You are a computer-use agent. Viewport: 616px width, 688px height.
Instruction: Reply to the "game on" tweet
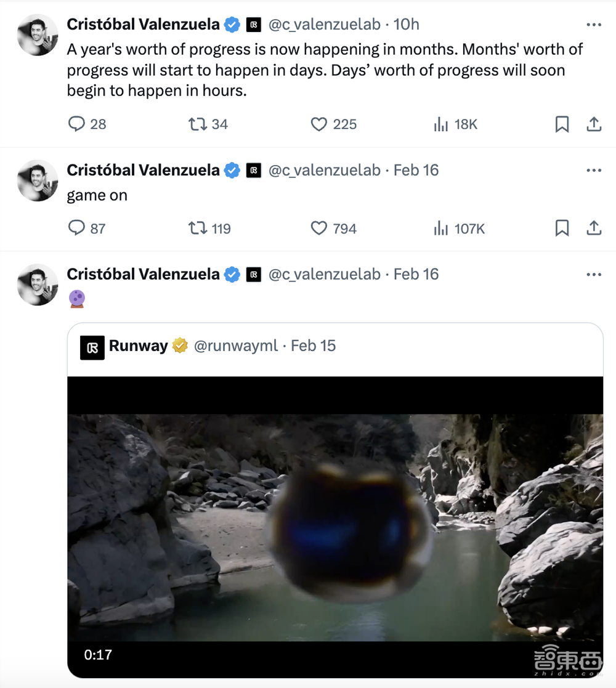[x=76, y=229]
